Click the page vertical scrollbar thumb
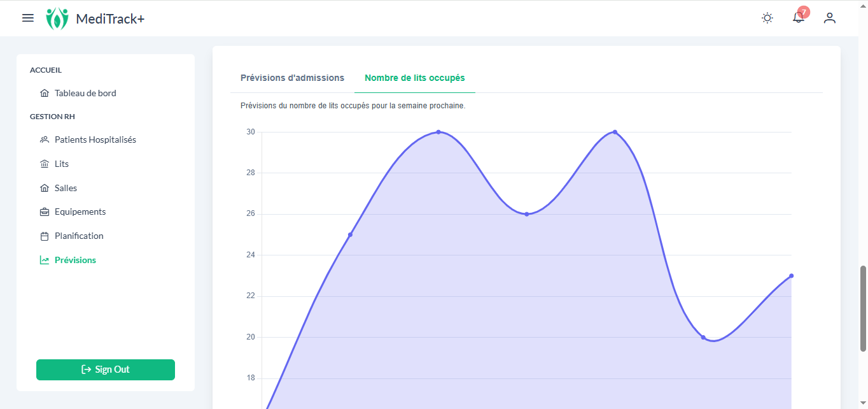868x409 pixels. [x=864, y=308]
